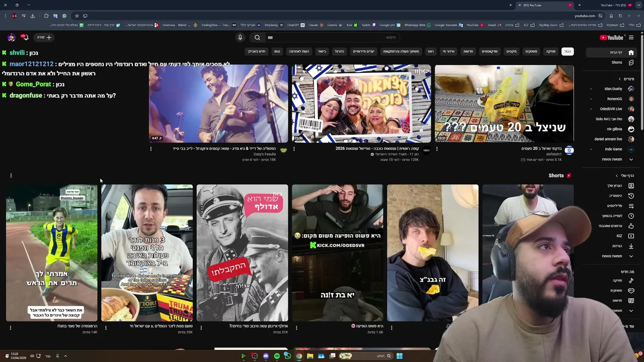
Task: Open the Shorts shelf options menu
Action: pos(11,175)
